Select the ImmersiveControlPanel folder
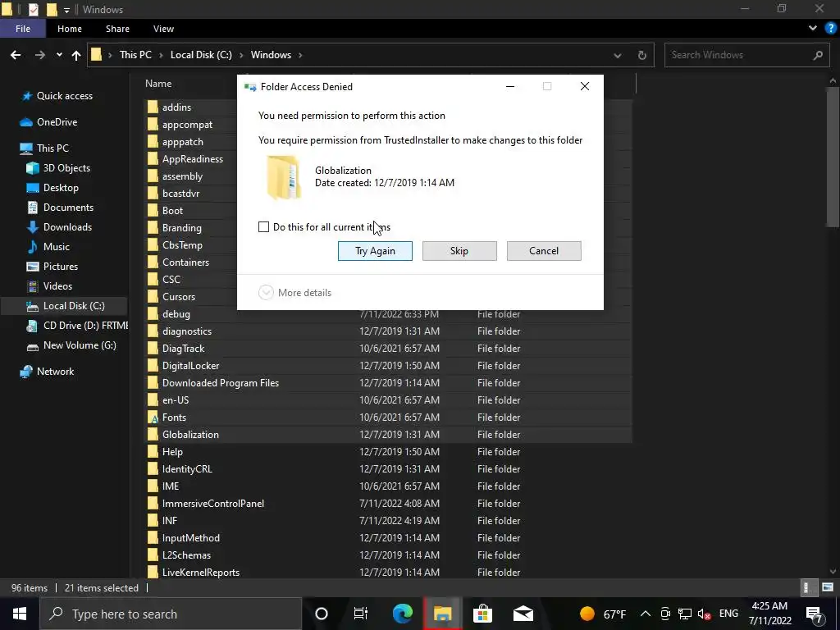The height and width of the screenshot is (630, 840). point(388,504)
